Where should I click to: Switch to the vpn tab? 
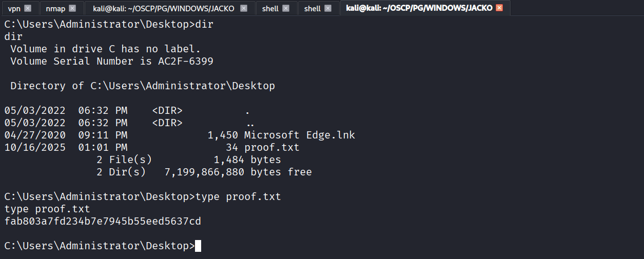(14, 8)
